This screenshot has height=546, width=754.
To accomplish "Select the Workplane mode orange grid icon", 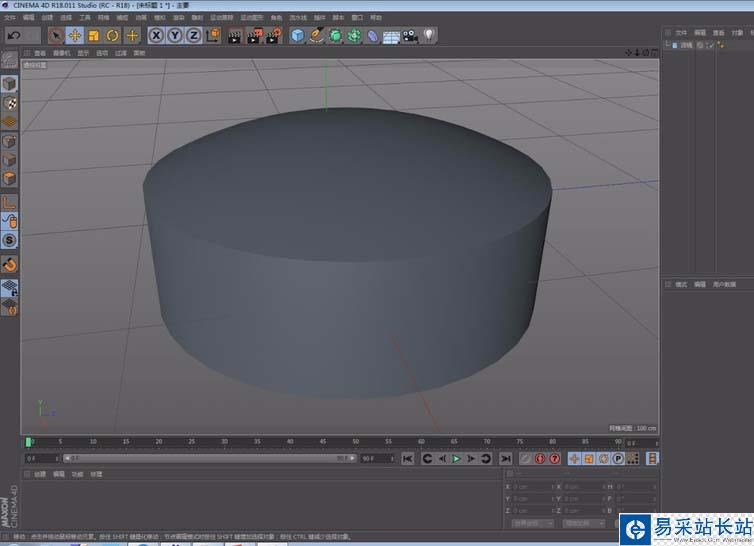I will point(9,122).
